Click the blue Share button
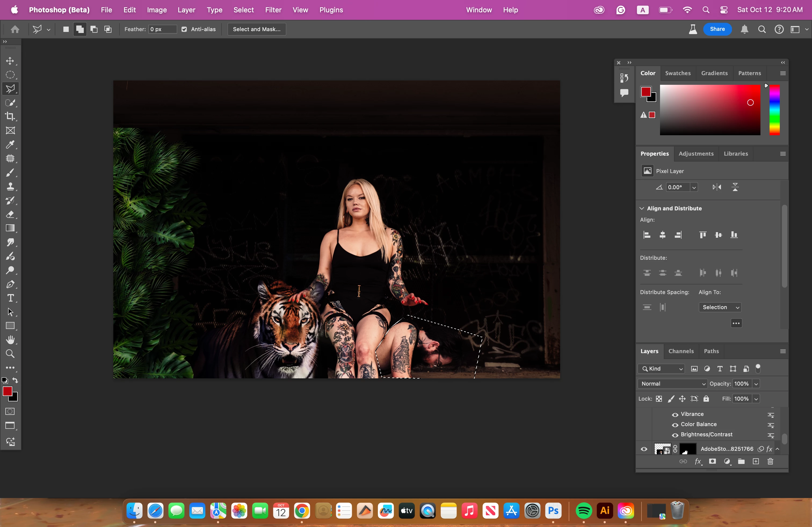This screenshot has width=812, height=527. [x=717, y=29]
